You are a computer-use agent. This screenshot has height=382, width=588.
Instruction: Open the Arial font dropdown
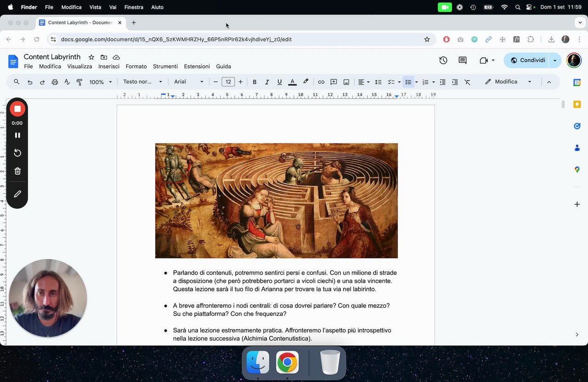(x=188, y=82)
